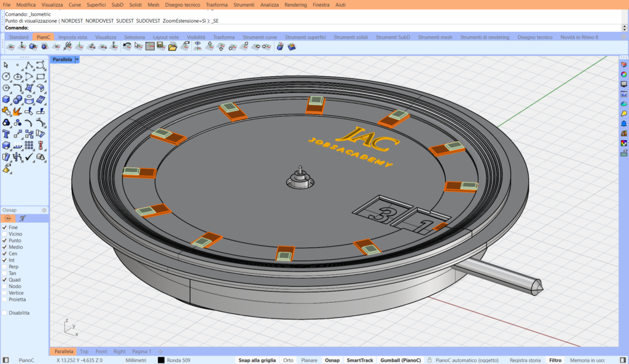Screen dimensions: 629x364
Task: Click the Read CPlane from file folder icon
Action: coord(173,47)
